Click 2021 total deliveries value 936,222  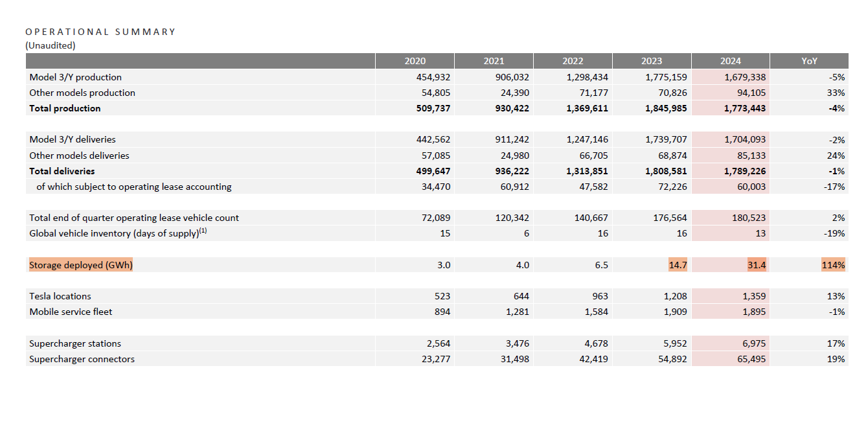click(x=512, y=171)
